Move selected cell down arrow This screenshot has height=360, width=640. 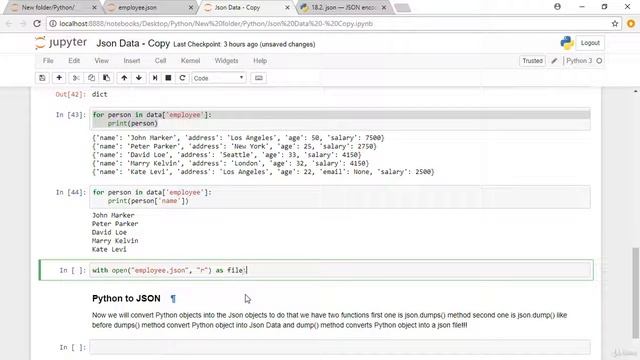tap(139, 78)
